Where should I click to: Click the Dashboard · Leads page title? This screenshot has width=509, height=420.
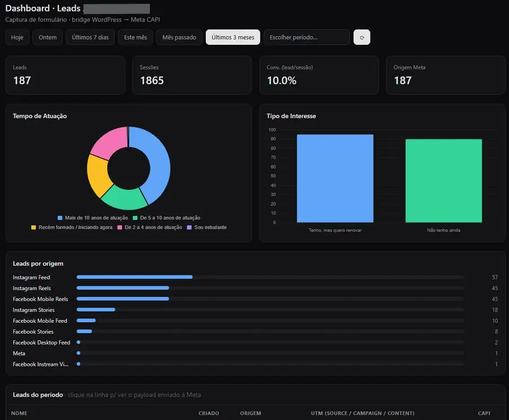(x=43, y=8)
